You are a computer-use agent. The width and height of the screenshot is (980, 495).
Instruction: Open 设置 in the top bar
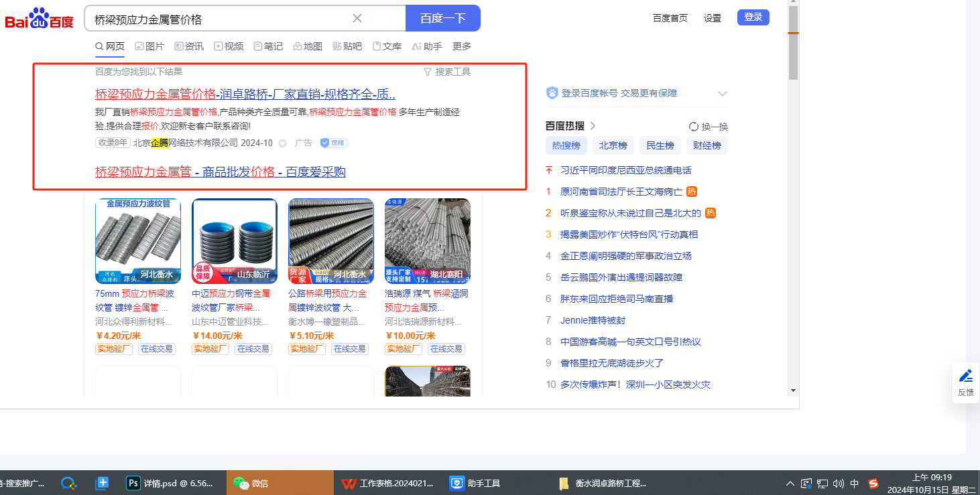(x=713, y=18)
